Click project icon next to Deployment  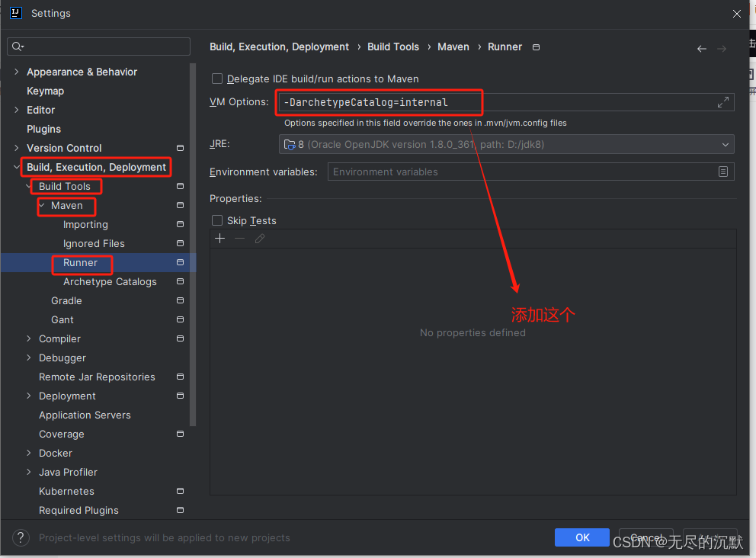click(181, 396)
